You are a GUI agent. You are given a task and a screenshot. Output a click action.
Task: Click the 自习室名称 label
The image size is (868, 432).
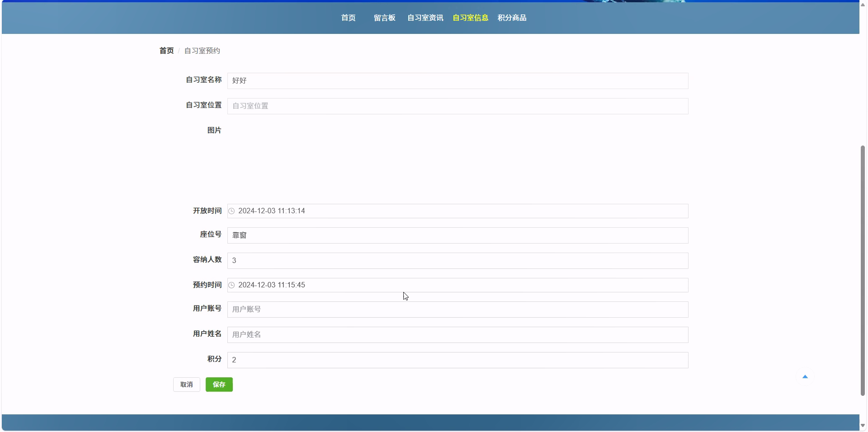[x=203, y=80]
